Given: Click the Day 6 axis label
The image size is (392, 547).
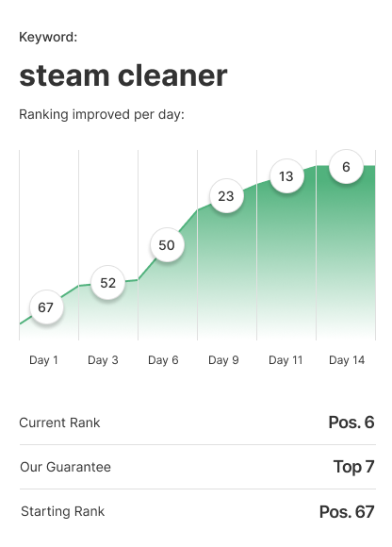Looking at the screenshot, I should coord(163,359).
